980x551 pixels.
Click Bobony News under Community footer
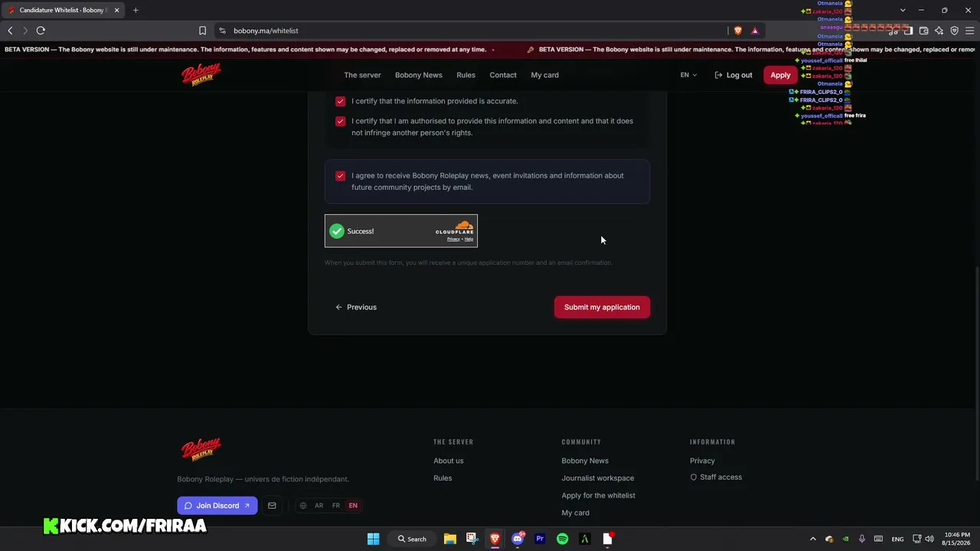[585, 461]
